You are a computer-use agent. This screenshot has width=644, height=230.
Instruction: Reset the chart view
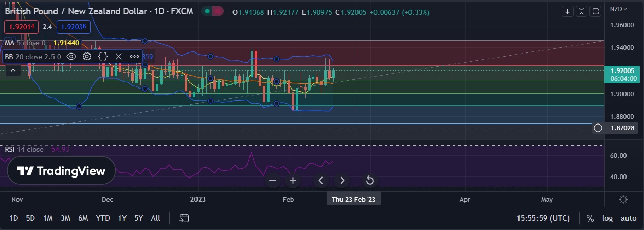click(x=369, y=180)
